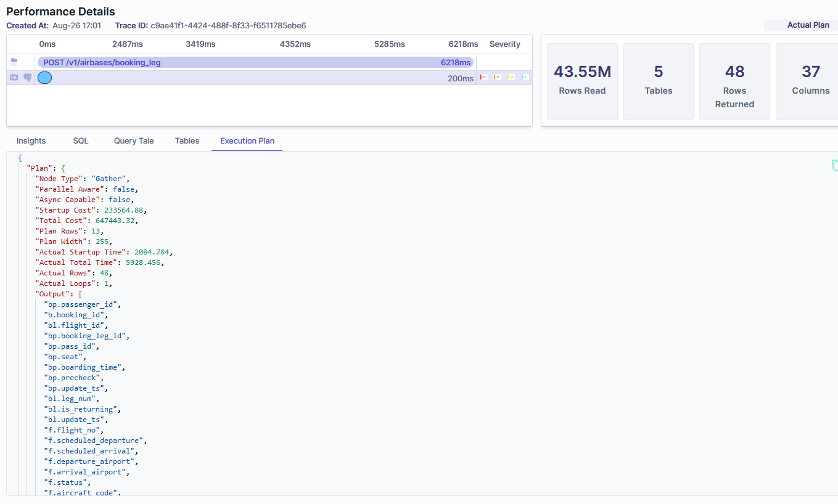Click the light-blue low severity icon

pos(524,78)
